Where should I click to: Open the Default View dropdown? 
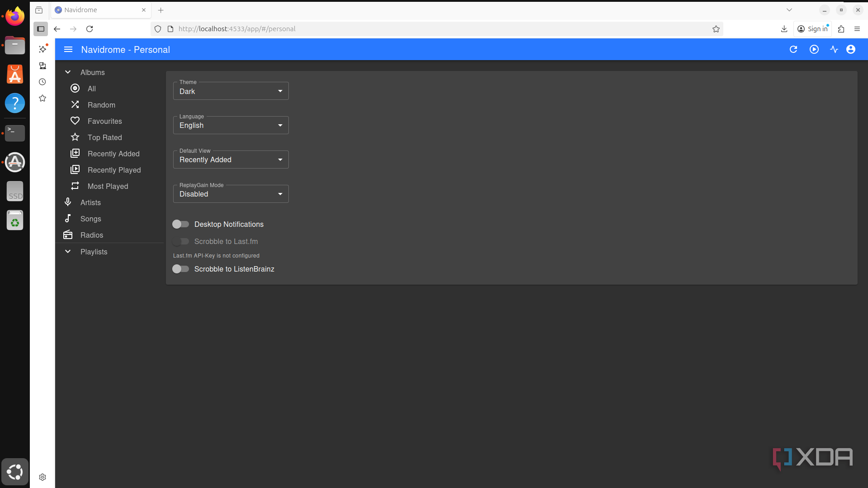tap(231, 160)
